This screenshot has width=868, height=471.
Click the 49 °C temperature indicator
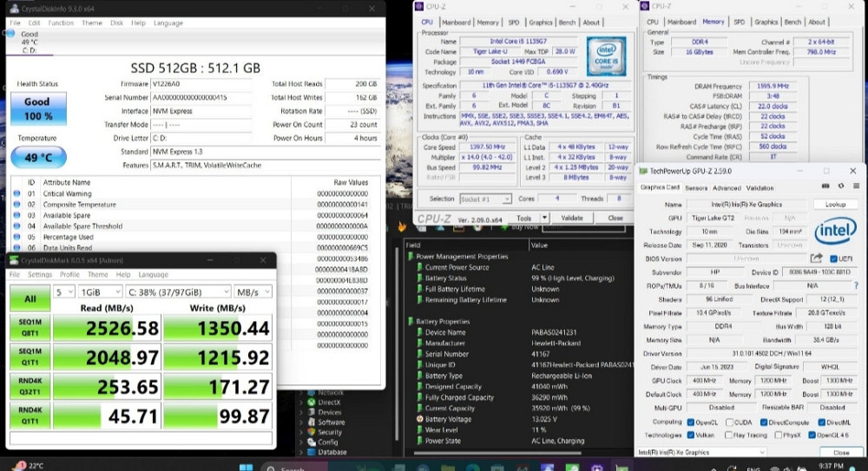[x=37, y=158]
